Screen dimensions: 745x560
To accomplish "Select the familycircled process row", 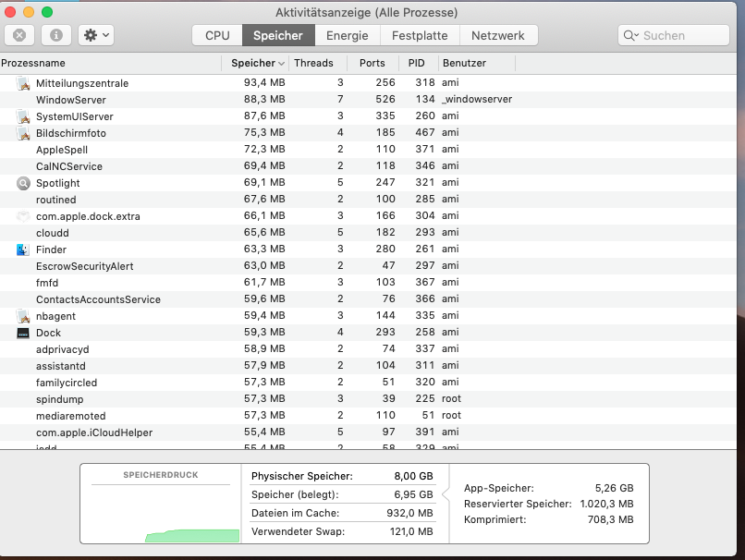I will (x=368, y=383).
